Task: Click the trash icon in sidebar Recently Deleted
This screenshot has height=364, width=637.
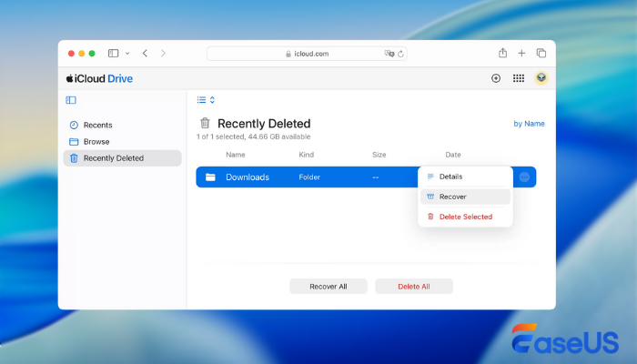Action: click(x=74, y=158)
